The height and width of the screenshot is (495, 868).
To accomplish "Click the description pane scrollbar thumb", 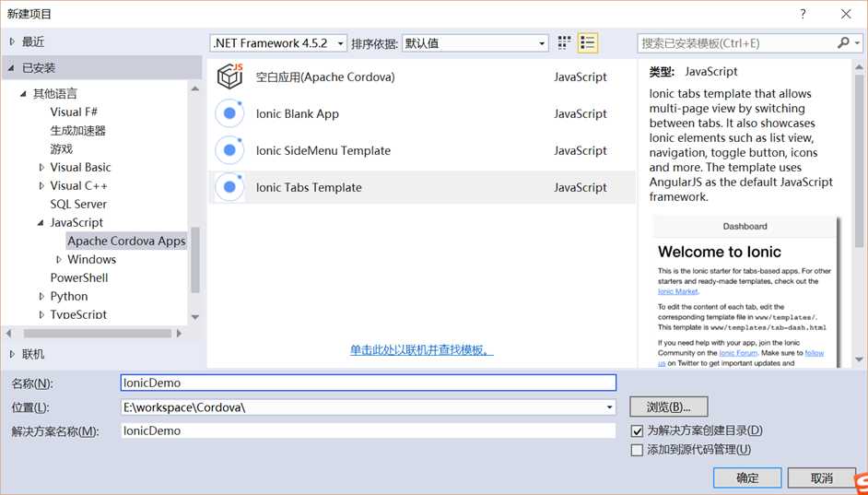I will [859, 160].
